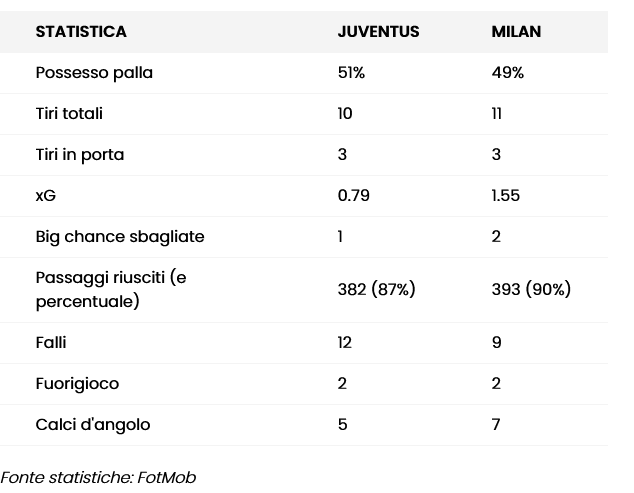Click Milan possession value 49%

point(507,73)
